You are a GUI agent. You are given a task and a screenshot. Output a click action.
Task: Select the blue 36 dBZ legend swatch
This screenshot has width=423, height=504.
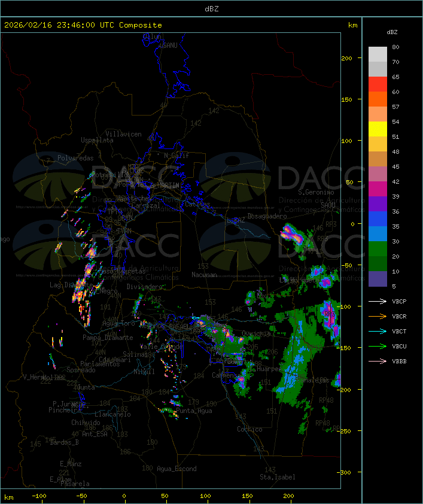(378, 219)
